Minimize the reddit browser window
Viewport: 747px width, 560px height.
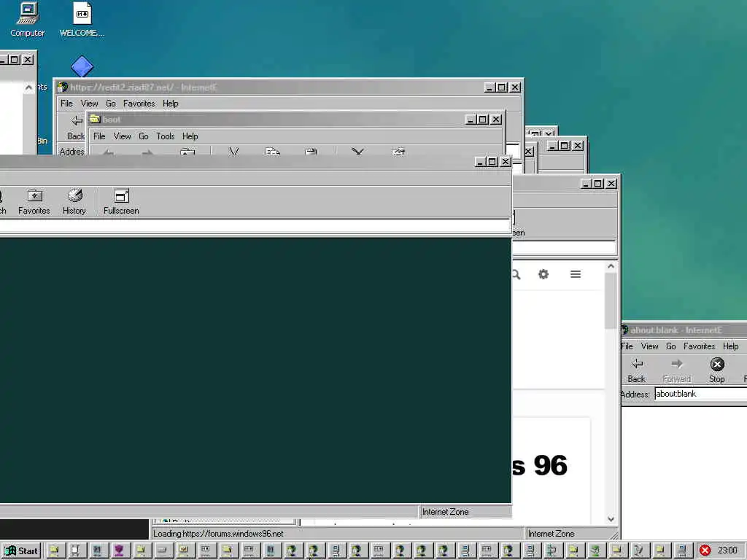pos(489,87)
